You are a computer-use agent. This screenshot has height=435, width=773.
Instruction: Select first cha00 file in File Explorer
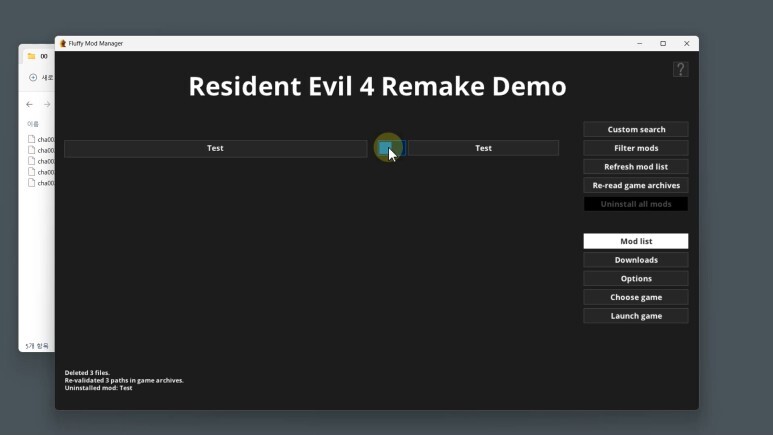point(41,140)
